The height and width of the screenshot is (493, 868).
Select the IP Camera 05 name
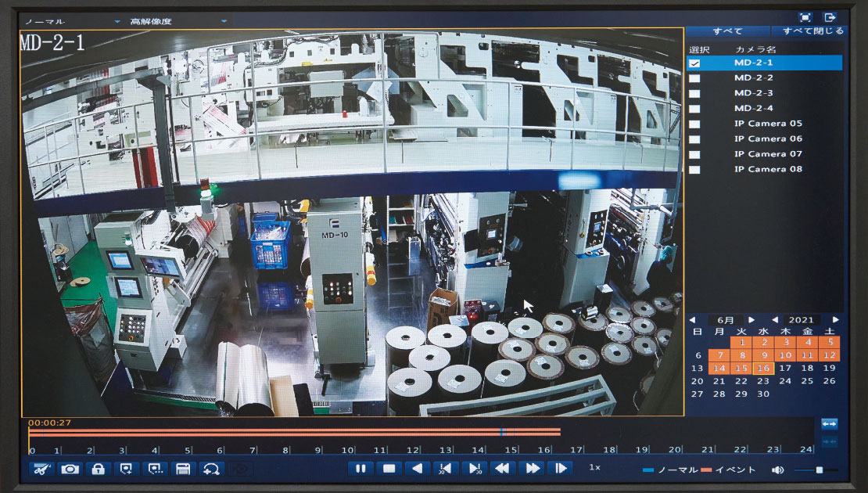pyautogui.click(x=768, y=124)
